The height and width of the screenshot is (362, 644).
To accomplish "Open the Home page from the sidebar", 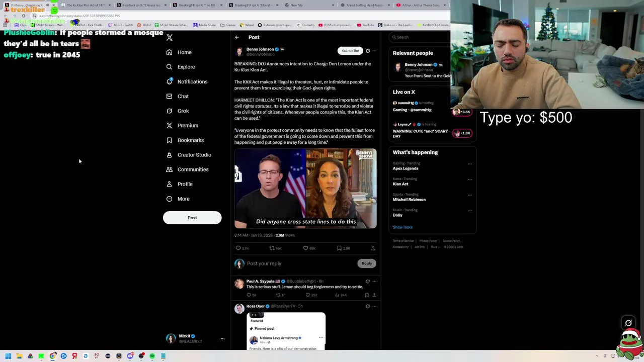I will 179,52.
